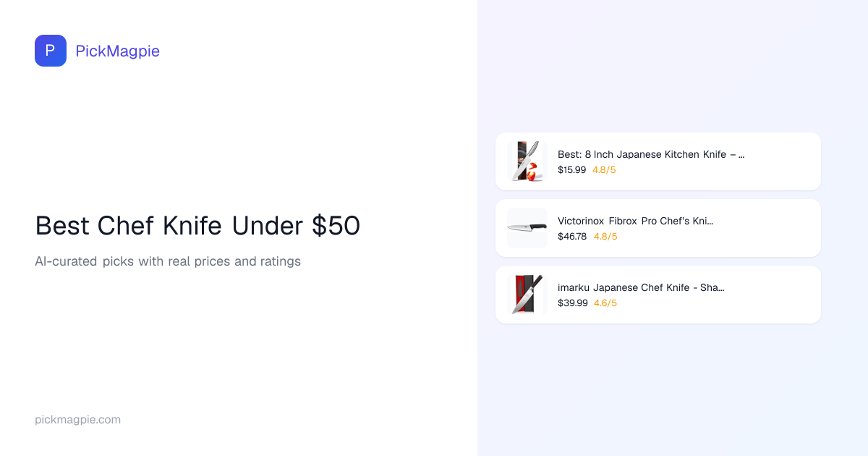Click the imarku Japanese Chef Knife thumbnail

(x=527, y=295)
